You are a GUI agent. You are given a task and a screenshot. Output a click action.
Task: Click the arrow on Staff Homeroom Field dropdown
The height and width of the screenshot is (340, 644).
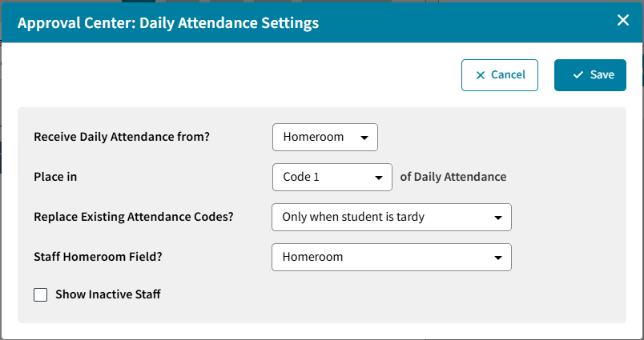pos(498,258)
